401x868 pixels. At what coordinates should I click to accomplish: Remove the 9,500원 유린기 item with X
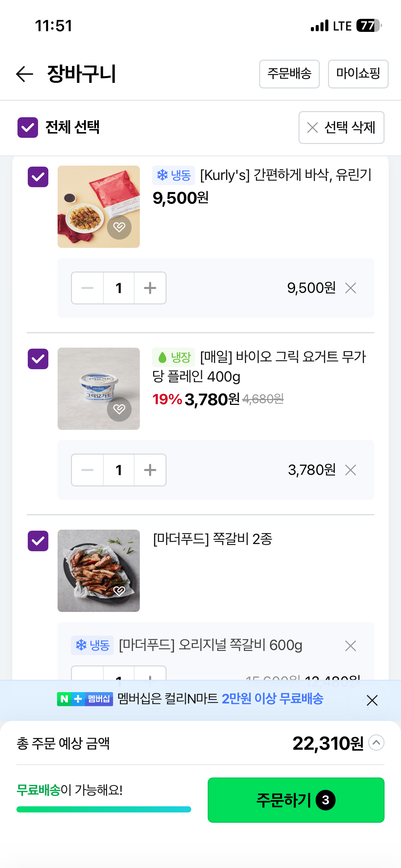pyautogui.click(x=351, y=288)
